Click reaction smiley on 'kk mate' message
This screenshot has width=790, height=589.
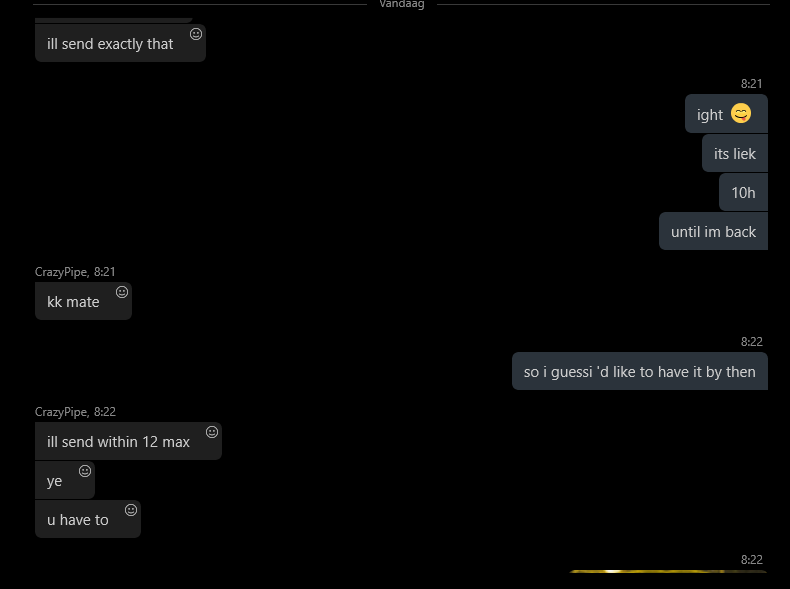122,292
